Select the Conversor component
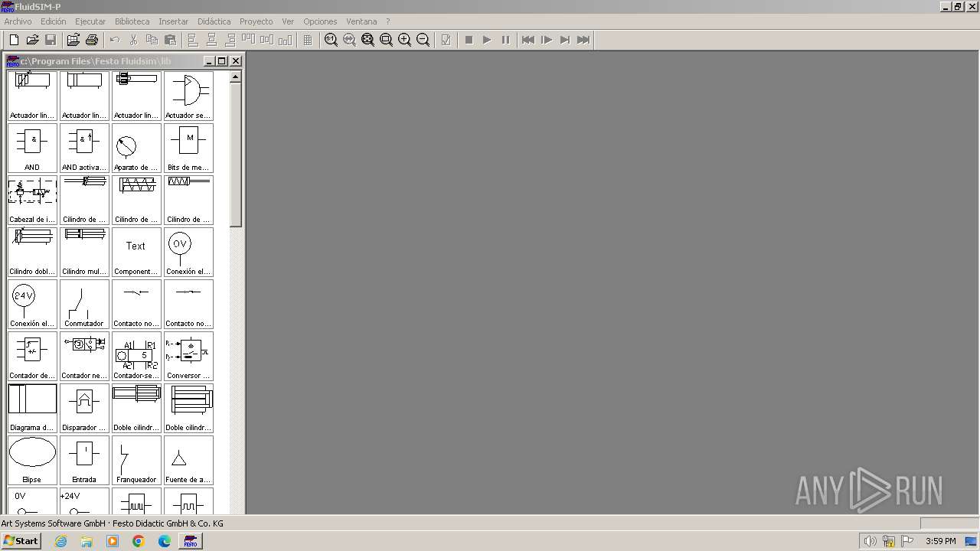 click(188, 356)
